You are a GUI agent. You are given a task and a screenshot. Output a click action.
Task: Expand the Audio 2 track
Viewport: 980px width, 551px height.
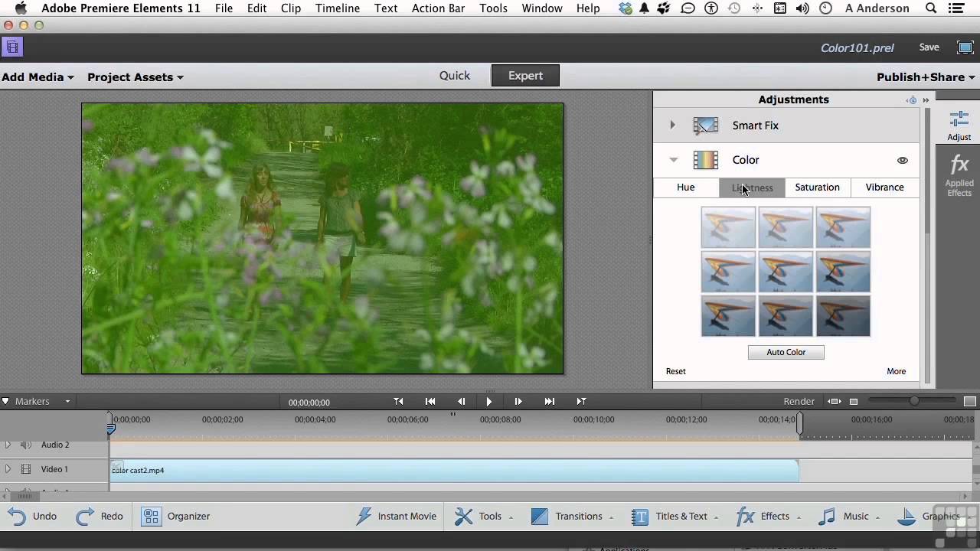(x=8, y=445)
